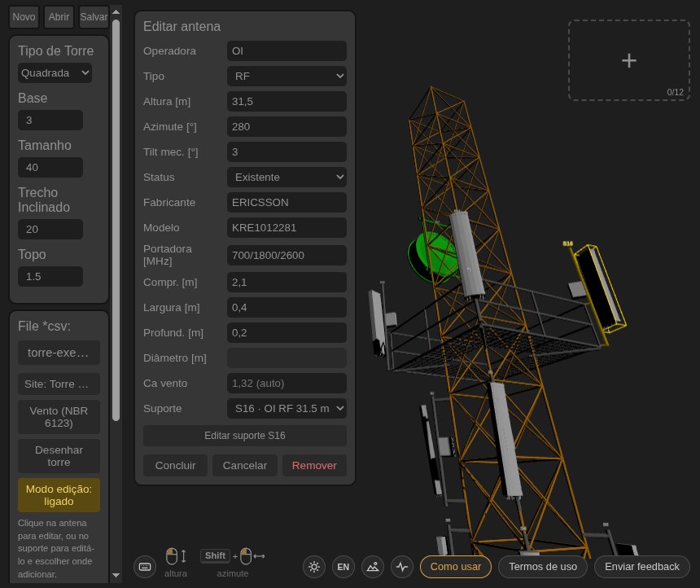Click the Shift mouse azimute hint icon
Screen dimensions: 700x588
click(233, 556)
